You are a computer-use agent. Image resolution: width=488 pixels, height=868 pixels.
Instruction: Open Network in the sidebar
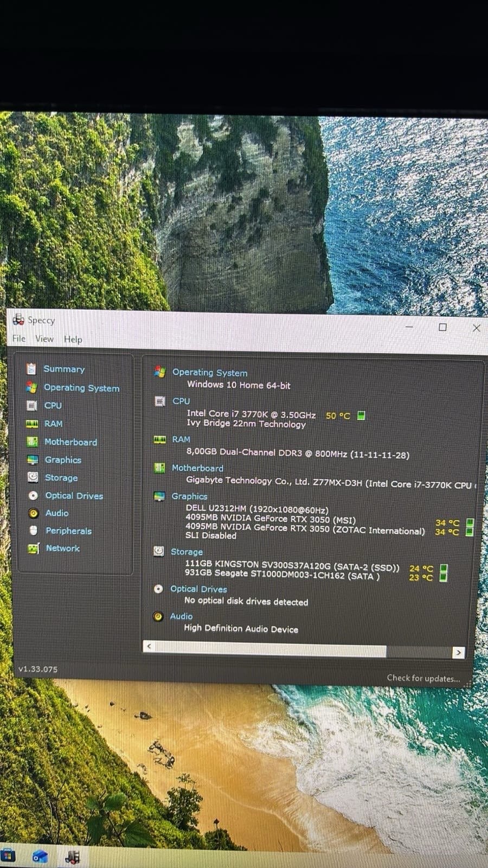(62, 548)
